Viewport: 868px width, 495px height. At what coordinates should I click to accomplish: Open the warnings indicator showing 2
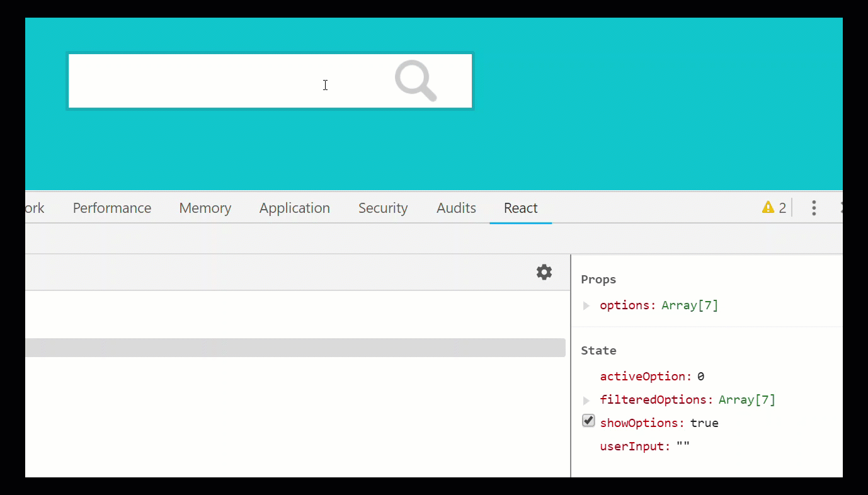[x=774, y=208]
